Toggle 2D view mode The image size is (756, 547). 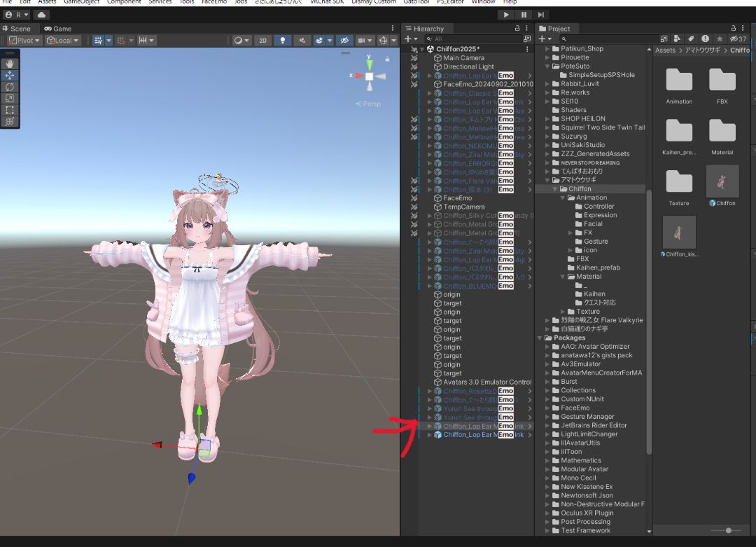click(x=262, y=41)
